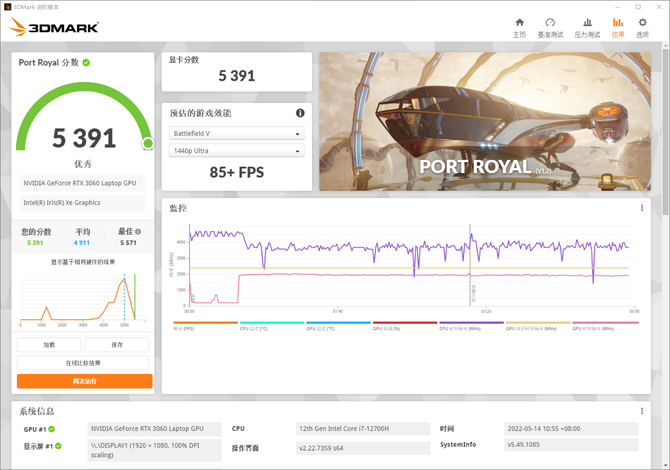Click the 保存 save button
670x470 pixels.
(117, 344)
